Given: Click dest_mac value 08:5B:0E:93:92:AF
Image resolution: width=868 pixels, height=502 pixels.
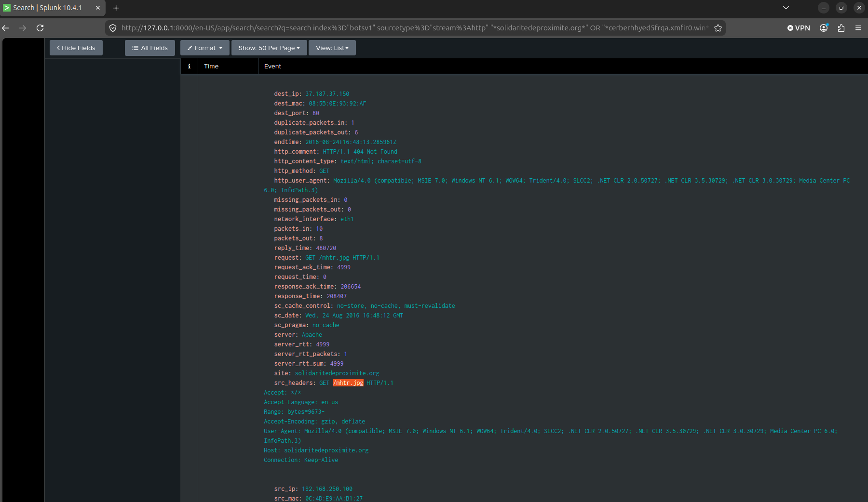Looking at the screenshot, I should click(337, 104).
